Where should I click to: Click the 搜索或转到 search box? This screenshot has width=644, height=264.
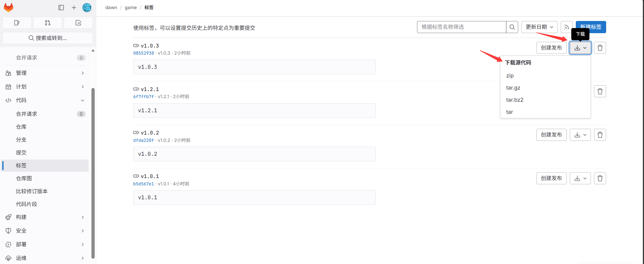48,38
